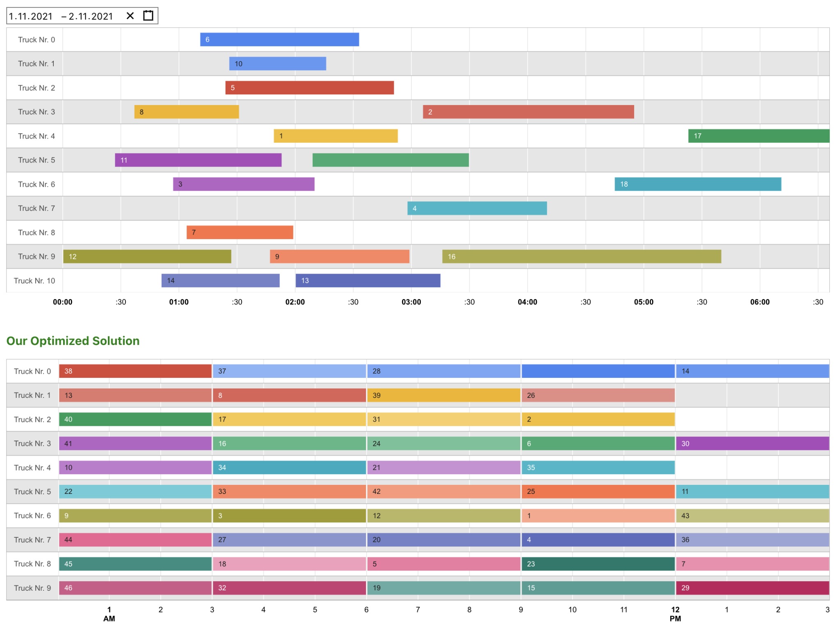
Task: Select Truck Nr. 7 row label in top chart
Action: 36,208
